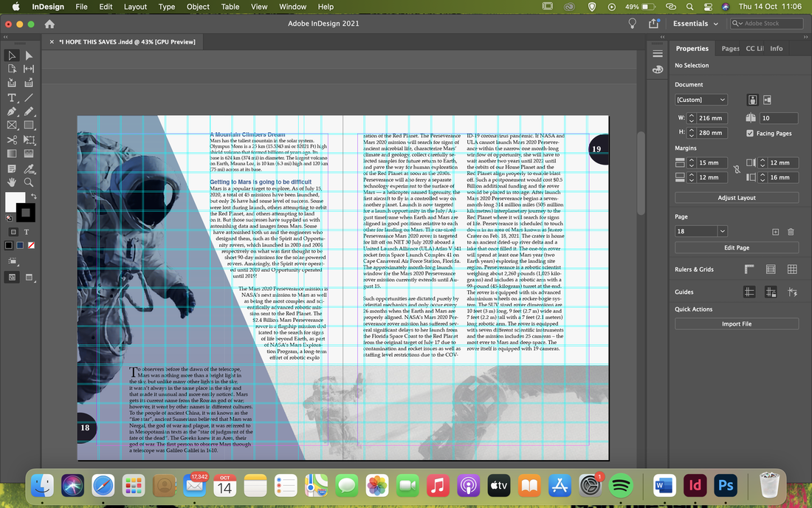Viewport: 812px width, 508px height.
Task: Open the Object menu
Action: click(198, 7)
